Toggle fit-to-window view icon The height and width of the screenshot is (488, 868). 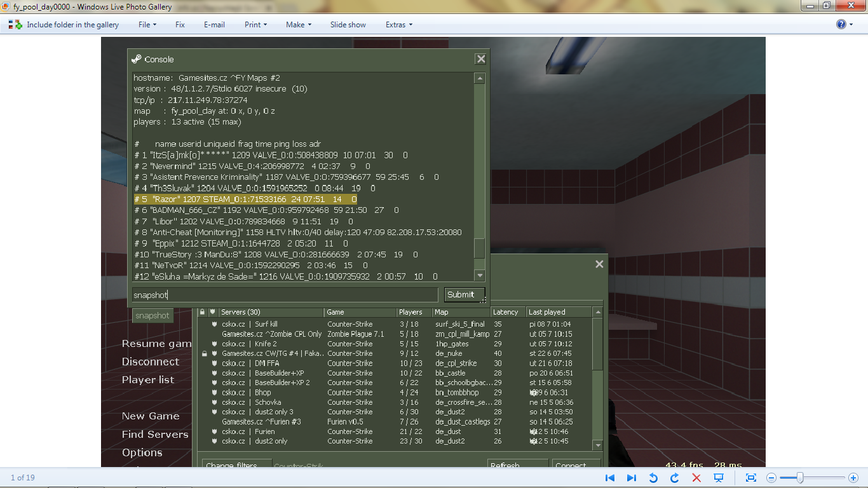750,478
